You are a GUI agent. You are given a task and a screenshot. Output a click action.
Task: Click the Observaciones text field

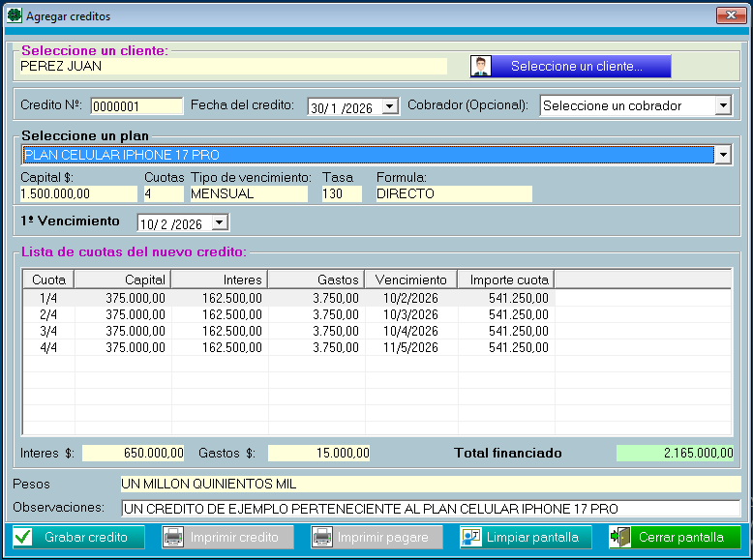tap(430, 509)
